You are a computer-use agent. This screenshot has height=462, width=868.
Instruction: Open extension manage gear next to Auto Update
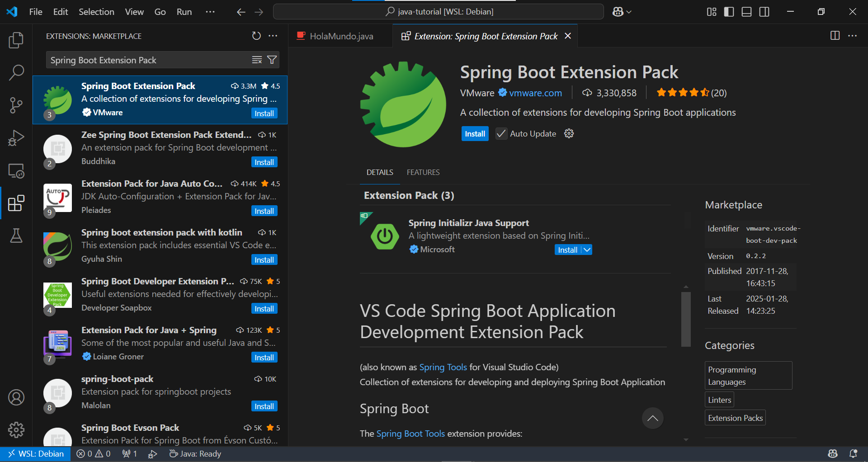569,133
